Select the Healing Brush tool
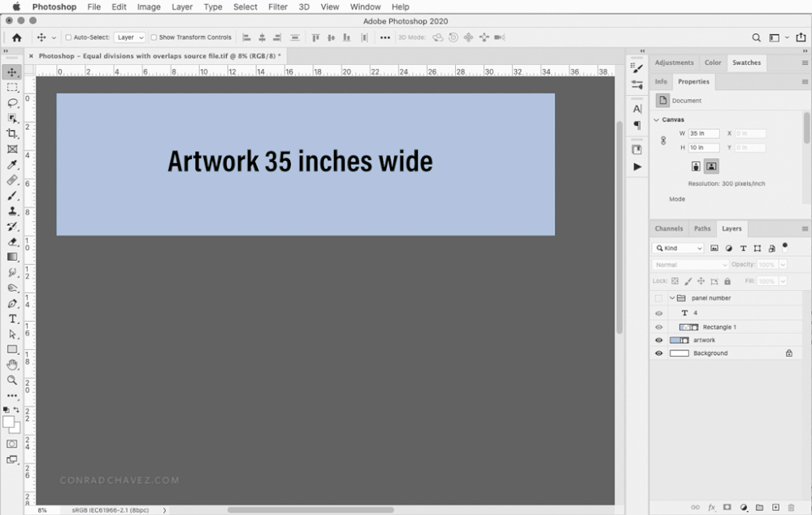 pyautogui.click(x=12, y=180)
